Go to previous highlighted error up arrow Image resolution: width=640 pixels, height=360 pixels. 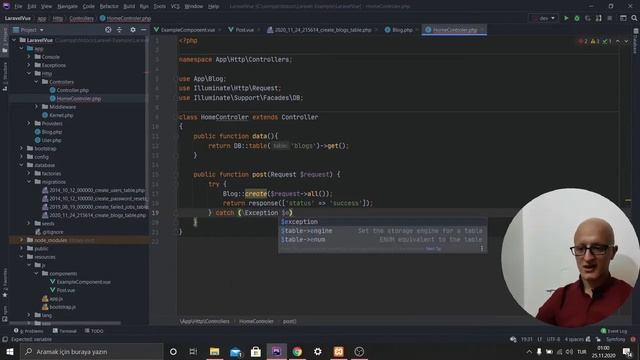[x=618, y=41]
